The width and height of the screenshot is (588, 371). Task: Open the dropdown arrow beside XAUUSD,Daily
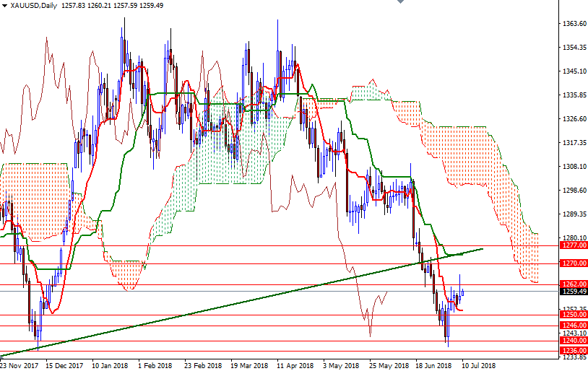5,6
